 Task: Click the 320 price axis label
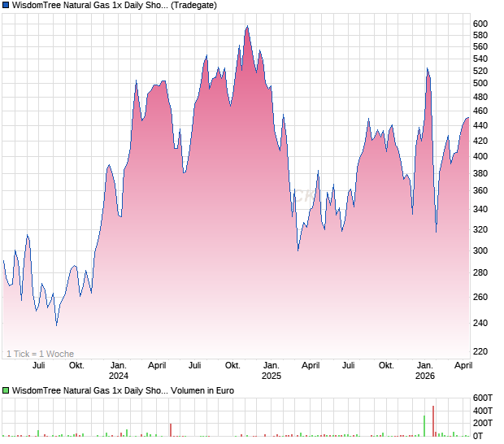480,229
